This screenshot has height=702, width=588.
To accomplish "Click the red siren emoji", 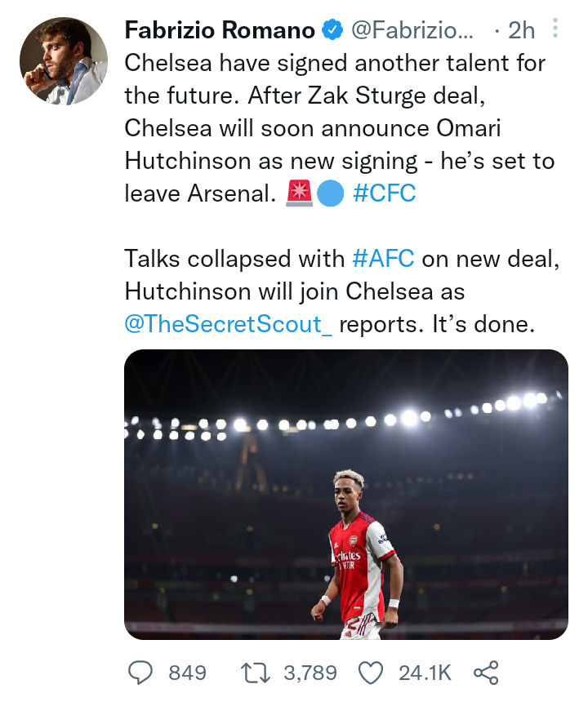I will [x=299, y=193].
